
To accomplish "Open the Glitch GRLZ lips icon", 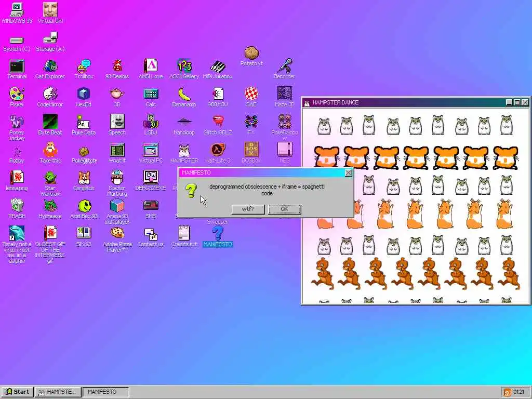I will coord(218,125).
